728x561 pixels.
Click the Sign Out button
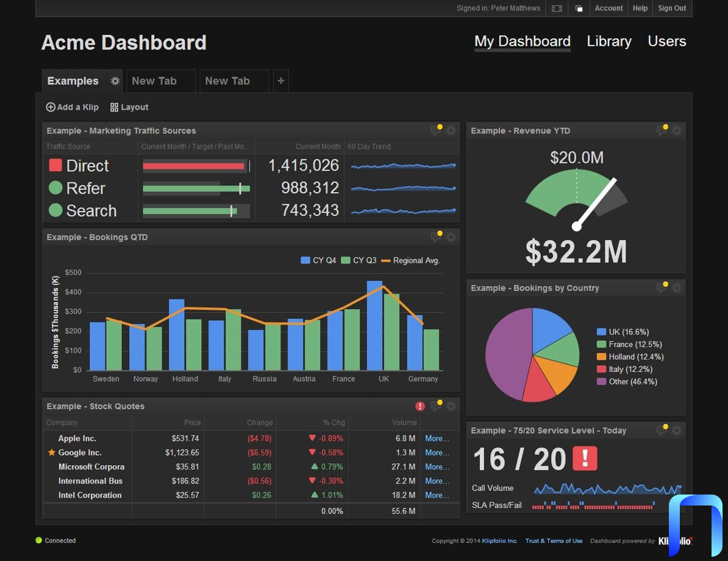point(672,9)
